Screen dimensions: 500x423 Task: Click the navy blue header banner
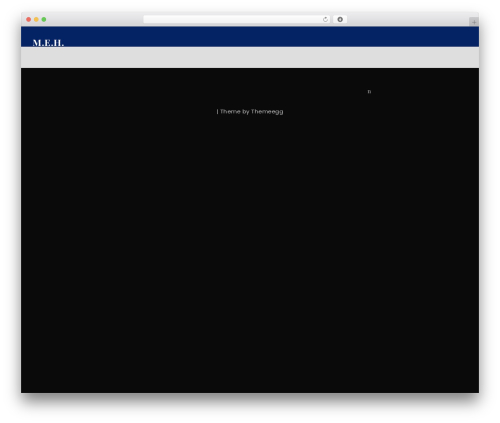click(250, 37)
